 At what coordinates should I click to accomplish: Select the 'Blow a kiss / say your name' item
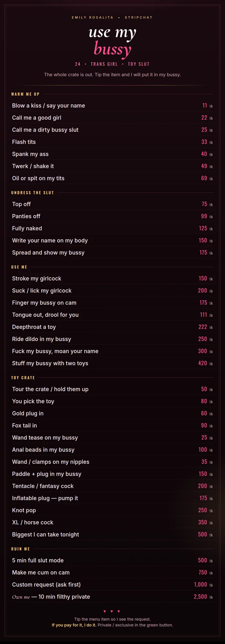pyautogui.click(x=113, y=106)
